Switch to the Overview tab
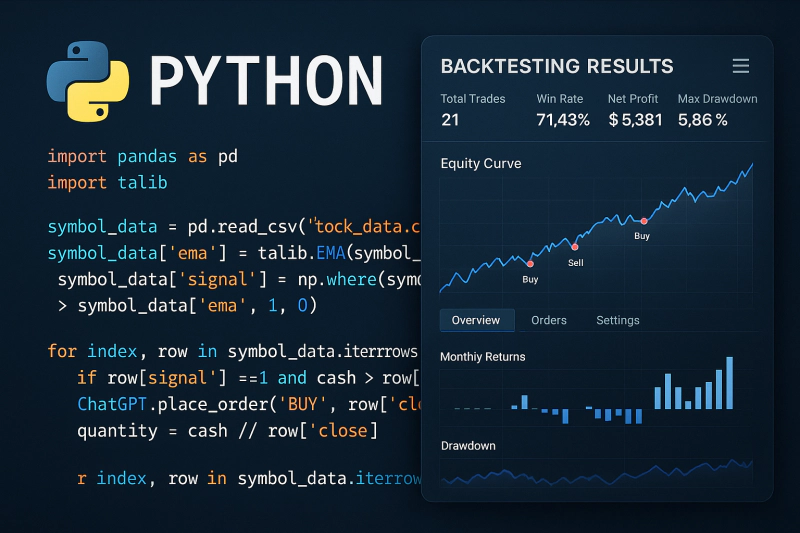Screen dimensions: 800x533 pos(476,320)
